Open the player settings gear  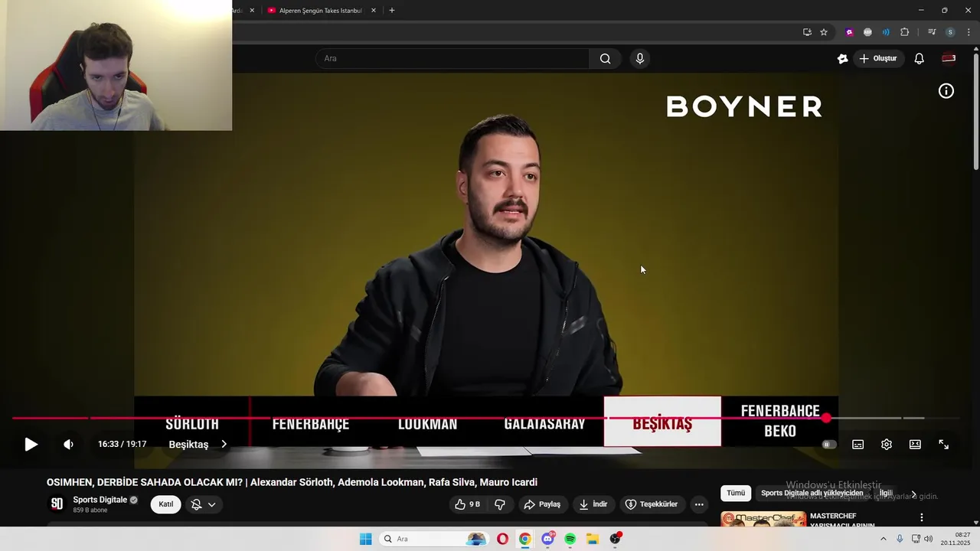pyautogui.click(x=887, y=445)
